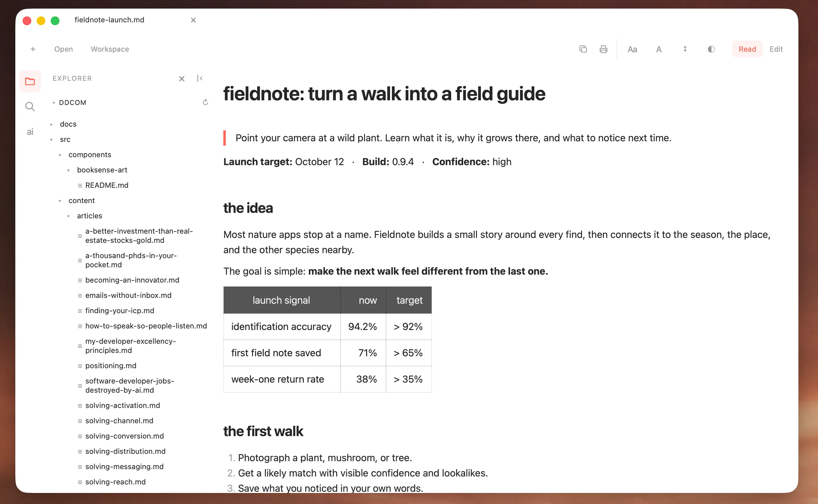
Task: Open solving-conversion.md file
Action: (x=124, y=436)
